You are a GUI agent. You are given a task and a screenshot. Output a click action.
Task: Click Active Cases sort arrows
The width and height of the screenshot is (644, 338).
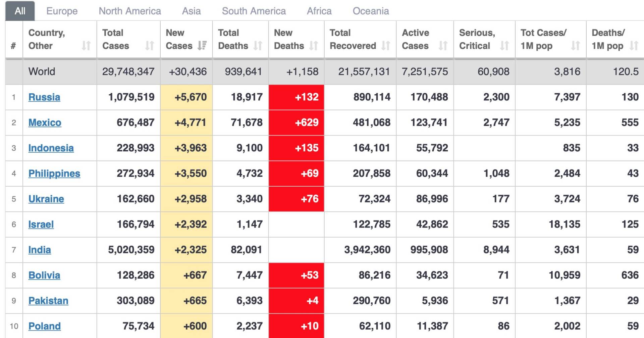tap(443, 46)
